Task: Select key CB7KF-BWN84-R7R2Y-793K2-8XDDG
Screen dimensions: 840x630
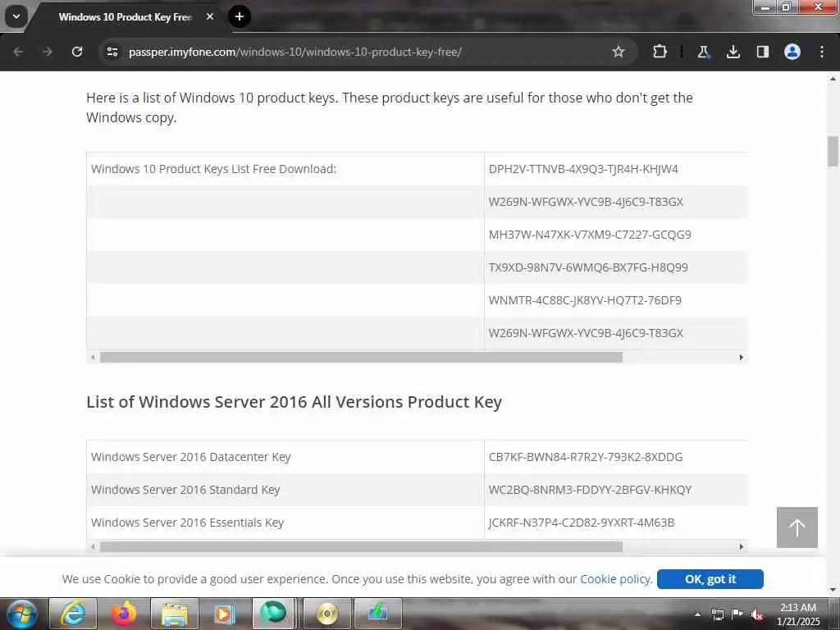Action: point(586,457)
